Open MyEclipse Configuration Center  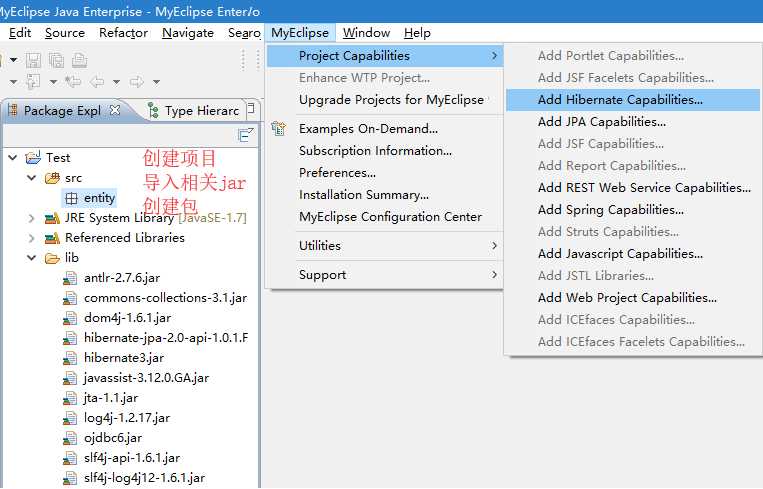coord(385,217)
